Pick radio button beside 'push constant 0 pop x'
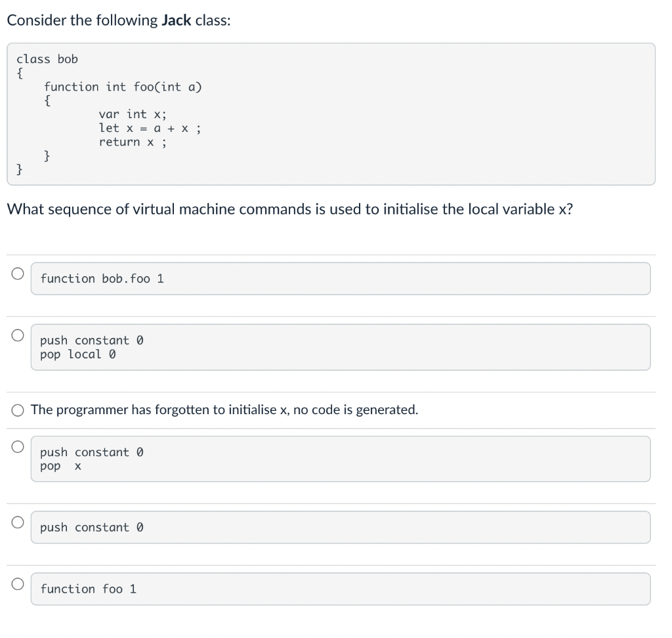Viewport: 672px width, 638px height. 18,446
